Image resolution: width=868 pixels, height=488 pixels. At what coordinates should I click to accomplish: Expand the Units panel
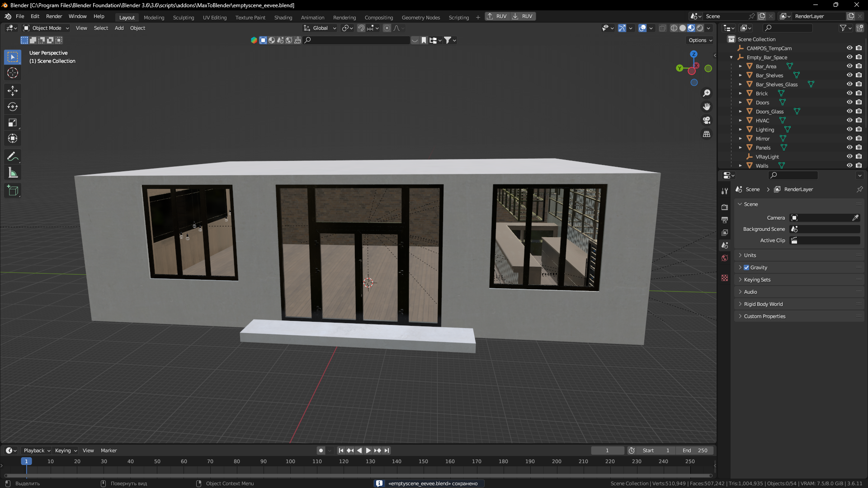(x=750, y=255)
